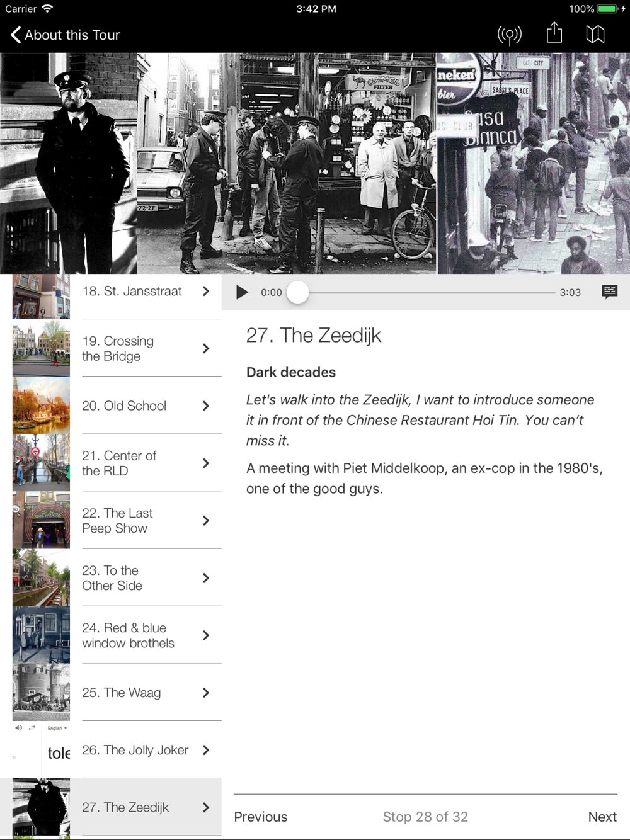Go to the Next stop
630x840 pixels.
602,817
